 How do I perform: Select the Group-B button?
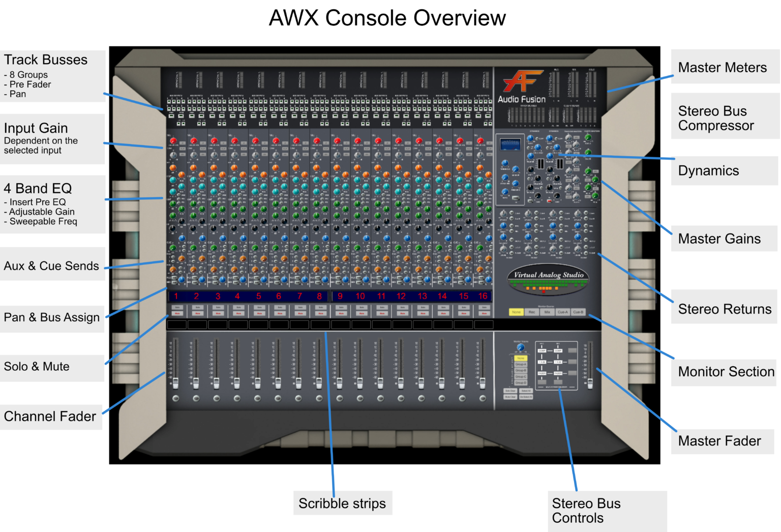pos(521,370)
